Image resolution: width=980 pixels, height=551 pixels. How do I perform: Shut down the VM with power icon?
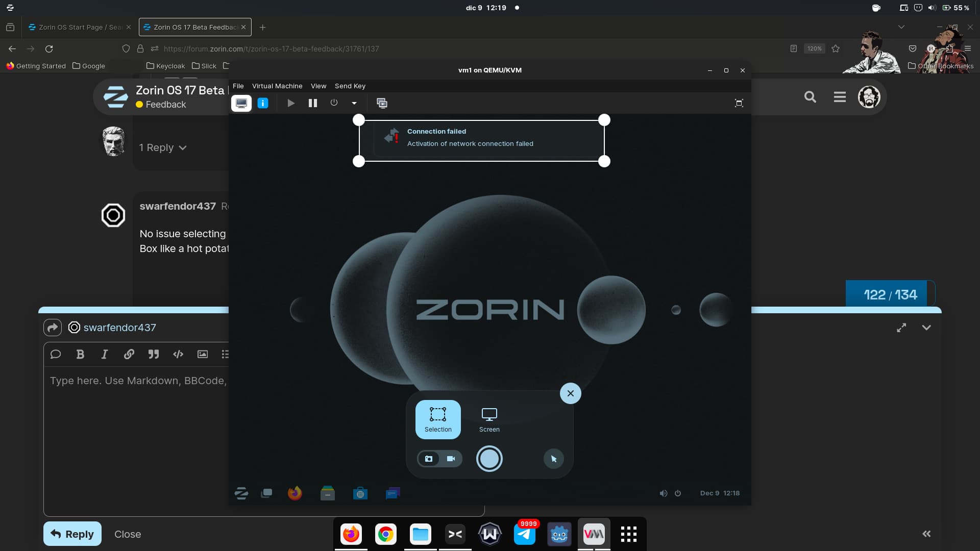tap(334, 103)
